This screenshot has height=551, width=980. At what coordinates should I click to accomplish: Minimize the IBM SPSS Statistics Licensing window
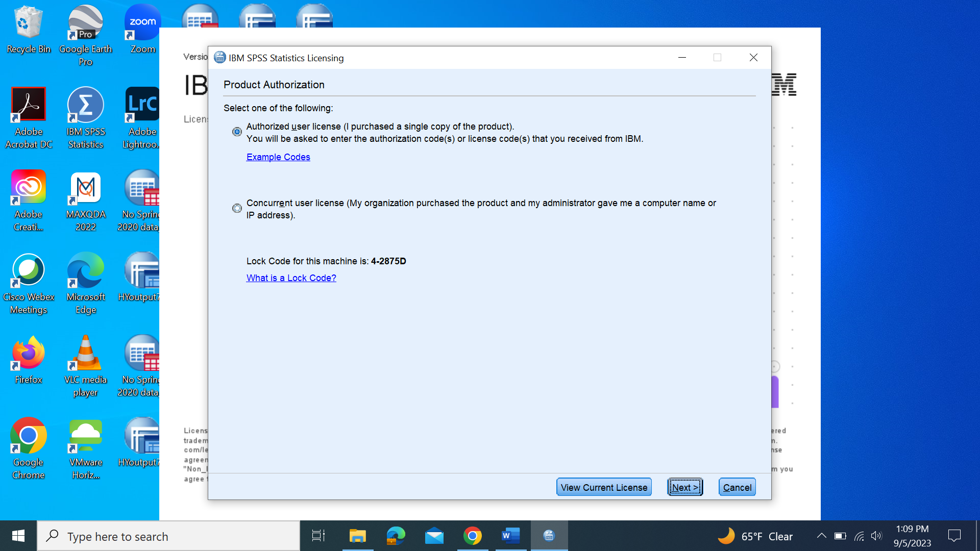(x=682, y=58)
